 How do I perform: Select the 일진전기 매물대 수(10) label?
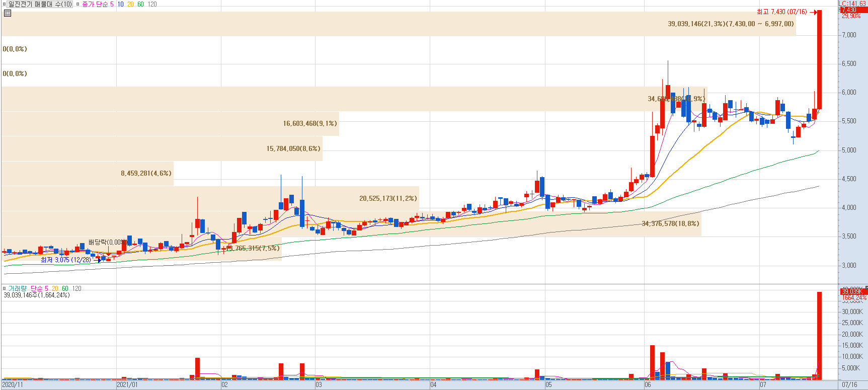coord(40,4)
